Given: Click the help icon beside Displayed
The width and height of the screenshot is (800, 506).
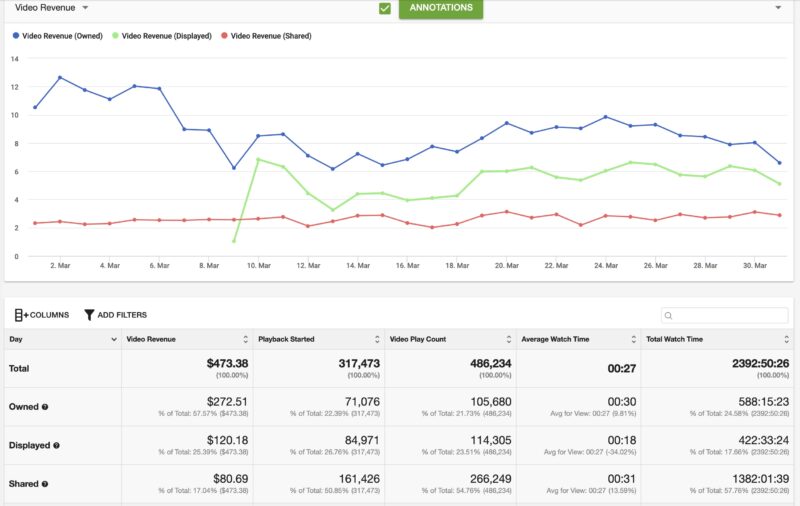Looking at the screenshot, I should [57, 445].
